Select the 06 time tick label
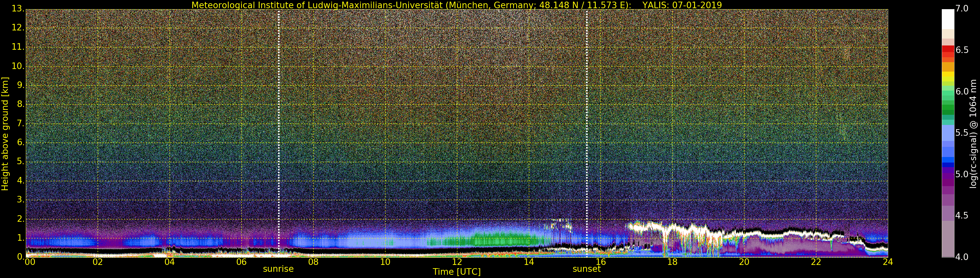 tap(242, 262)
